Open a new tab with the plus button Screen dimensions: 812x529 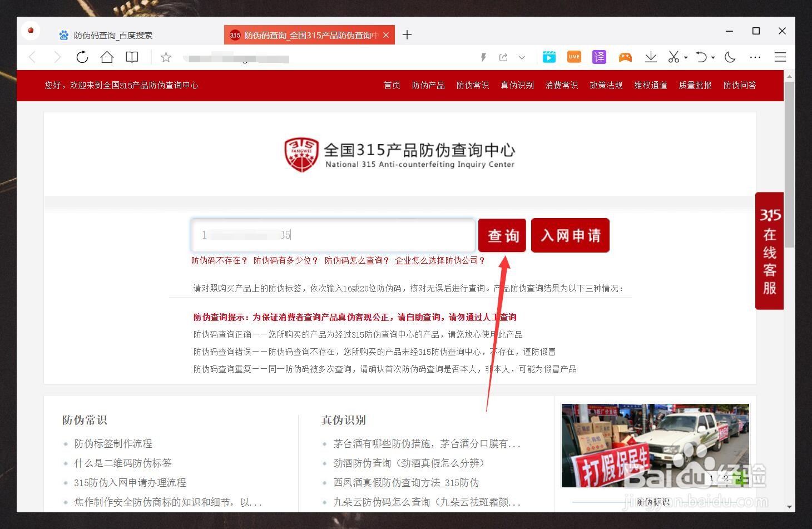coord(407,34)
